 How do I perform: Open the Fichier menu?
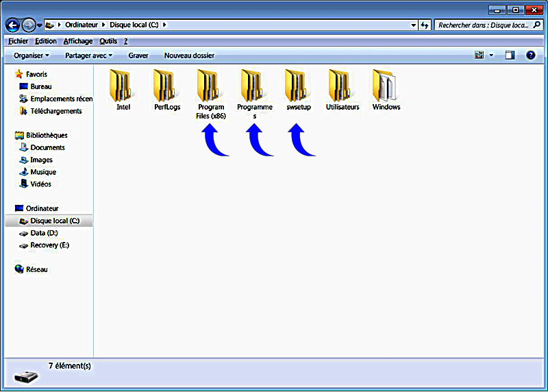(x=18, y=41)
